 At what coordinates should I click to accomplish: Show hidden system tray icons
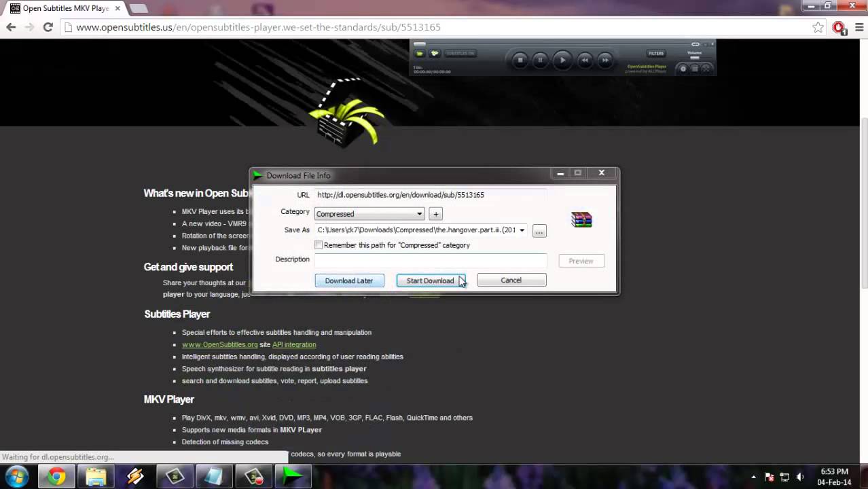point(753,477)
